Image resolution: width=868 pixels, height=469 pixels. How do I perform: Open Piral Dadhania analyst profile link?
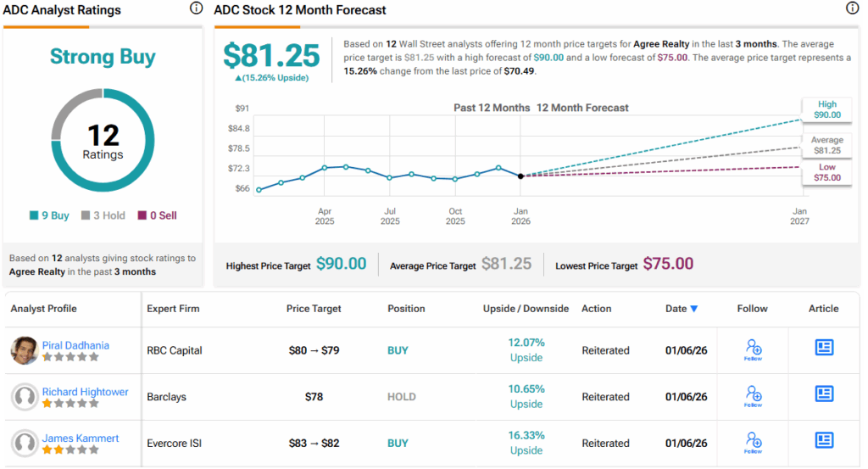click(x=75, y=345)
